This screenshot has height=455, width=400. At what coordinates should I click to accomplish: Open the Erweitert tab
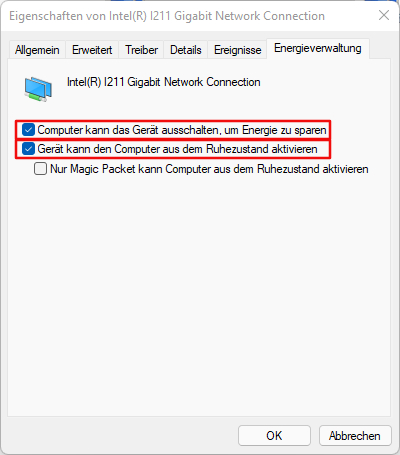(92, 50)
